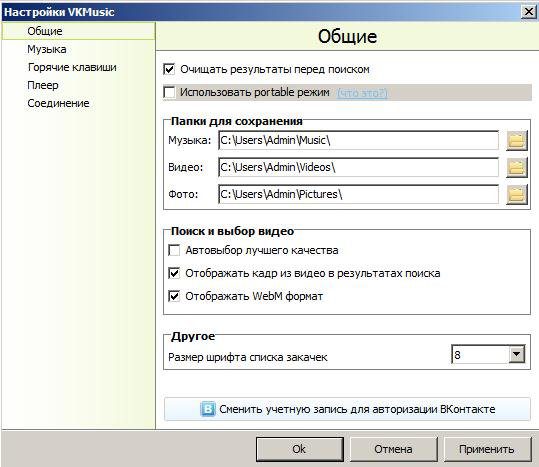Open the 'что это?' help link
539x467 pixels.
coord(362,93)
